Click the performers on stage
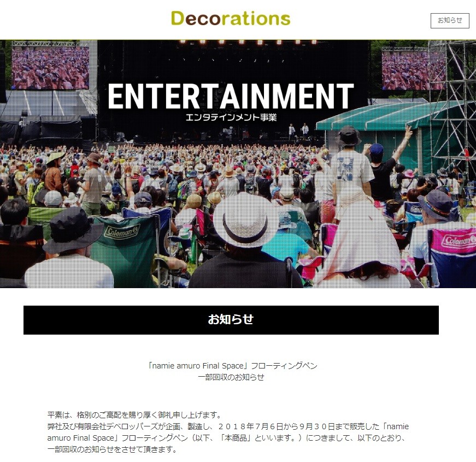The height and width of the screenshot is (462, 476). tap(298, 130)
